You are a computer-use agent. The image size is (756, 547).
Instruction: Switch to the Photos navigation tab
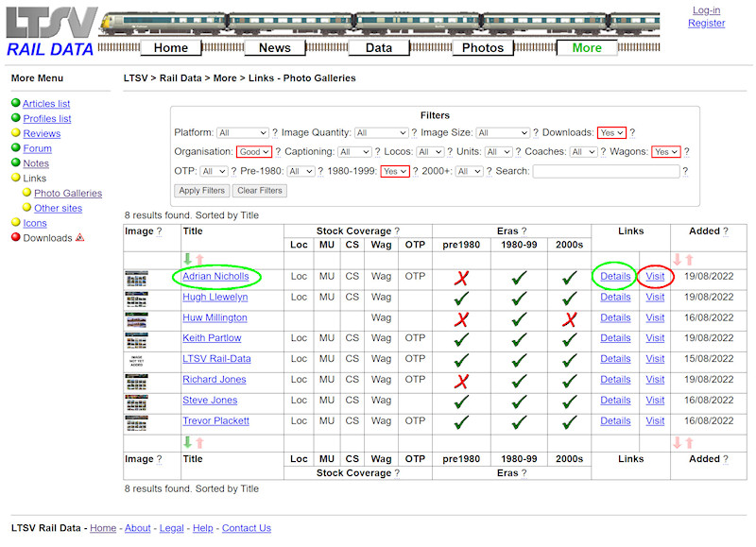(x=483, y=48)
